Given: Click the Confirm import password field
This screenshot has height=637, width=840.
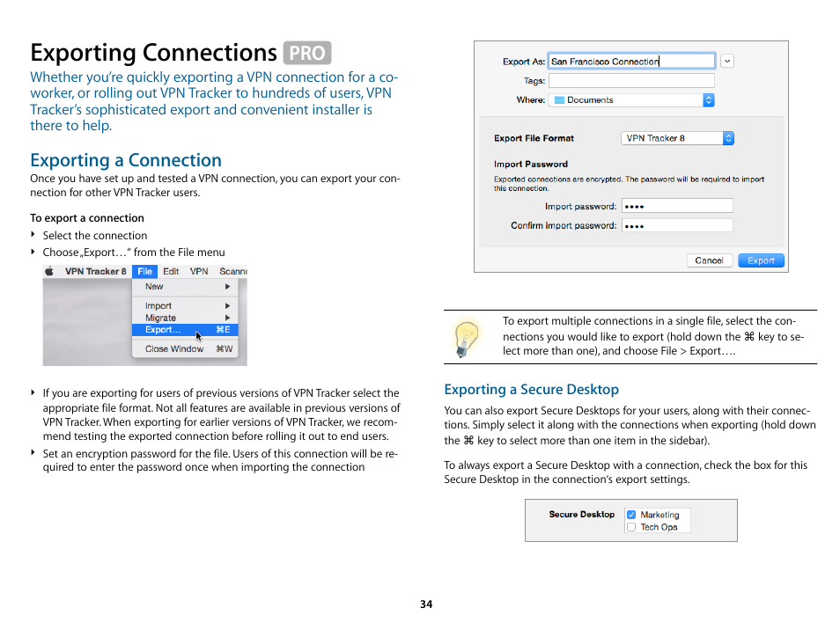Looking at the screenshot, I should [x=677, y=225].
